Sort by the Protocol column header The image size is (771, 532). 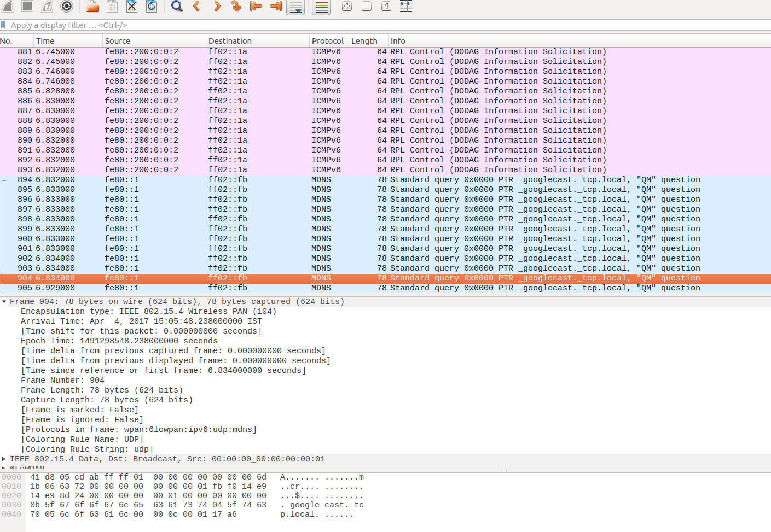(x=329, y=41)
